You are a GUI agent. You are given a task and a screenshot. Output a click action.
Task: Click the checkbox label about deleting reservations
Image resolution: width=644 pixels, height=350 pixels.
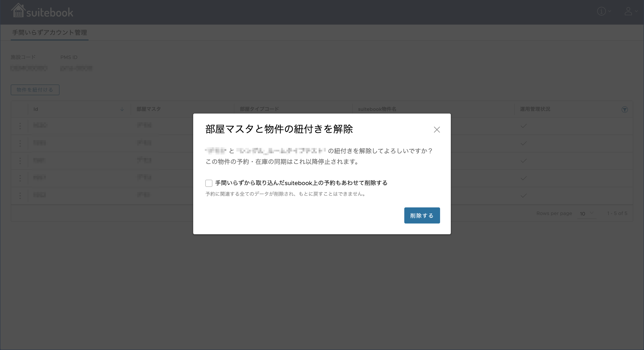coord(301,183)
